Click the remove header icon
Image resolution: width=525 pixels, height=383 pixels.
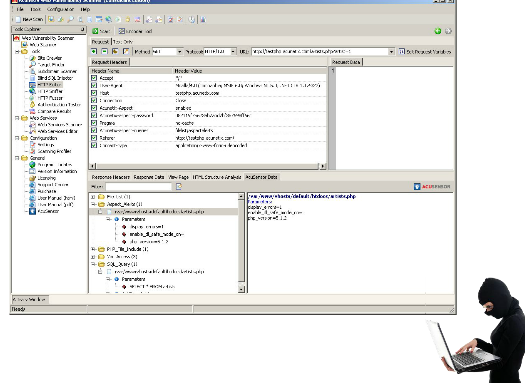pos(104,51)
